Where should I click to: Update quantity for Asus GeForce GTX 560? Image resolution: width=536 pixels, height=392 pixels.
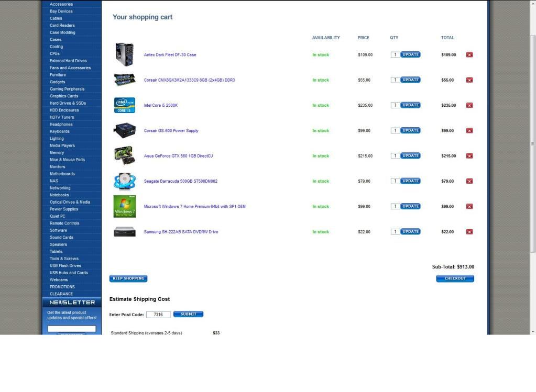tap(410, 156)
